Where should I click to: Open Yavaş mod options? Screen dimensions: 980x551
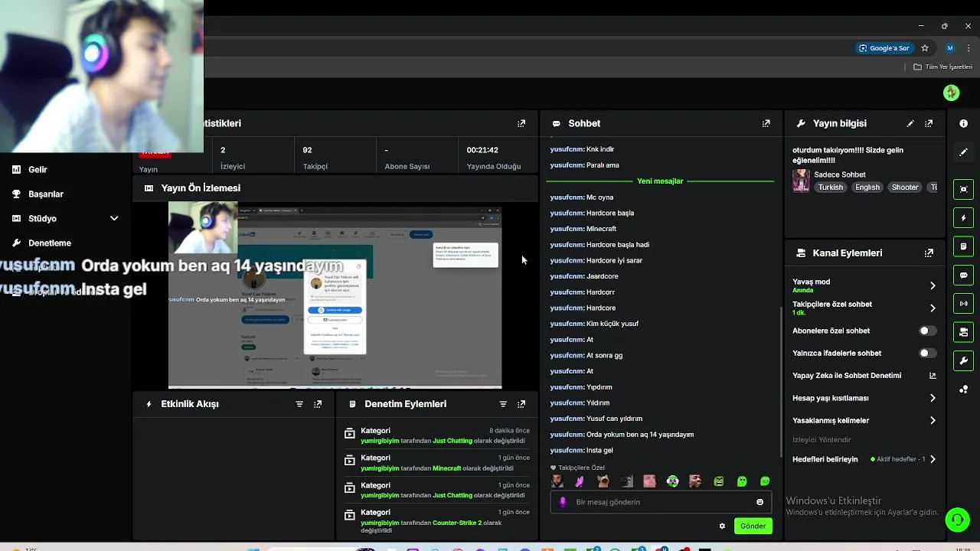tap(933, 285)
